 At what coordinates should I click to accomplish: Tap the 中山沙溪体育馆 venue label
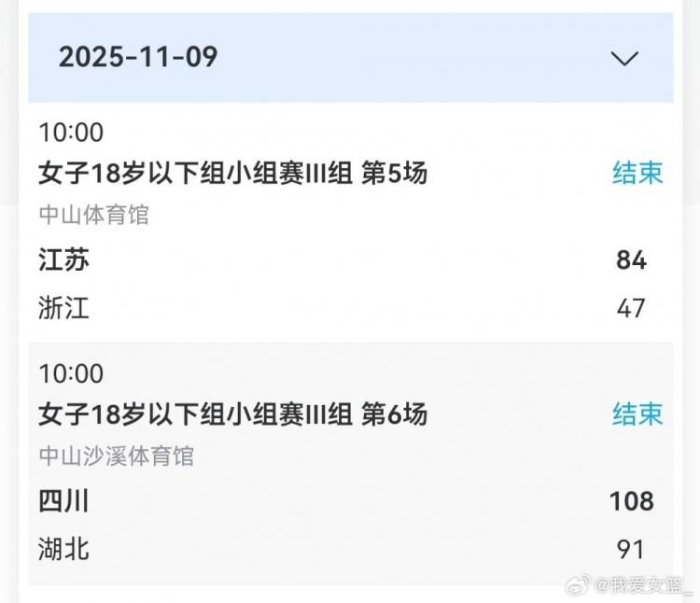pos(117,456)
